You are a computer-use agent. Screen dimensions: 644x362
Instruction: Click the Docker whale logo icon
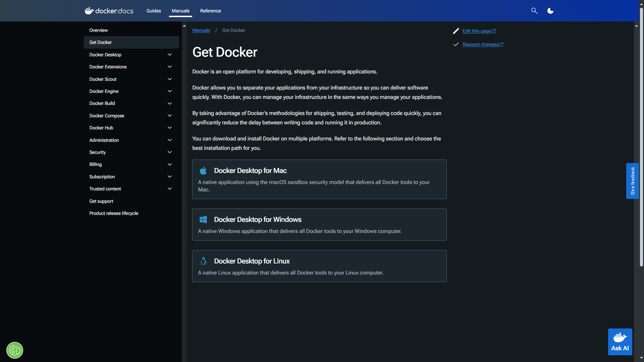89,11
